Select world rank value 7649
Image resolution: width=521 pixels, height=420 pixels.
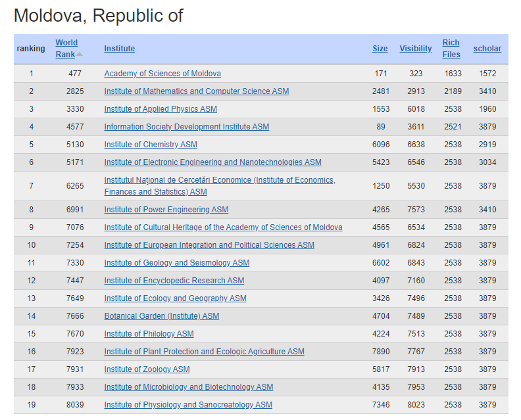75,298
